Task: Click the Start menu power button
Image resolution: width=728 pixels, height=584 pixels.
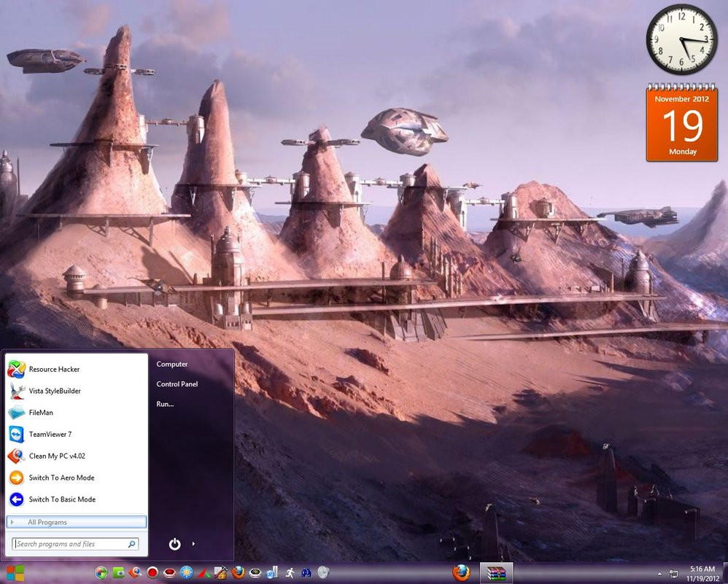Action: [174, 544]
